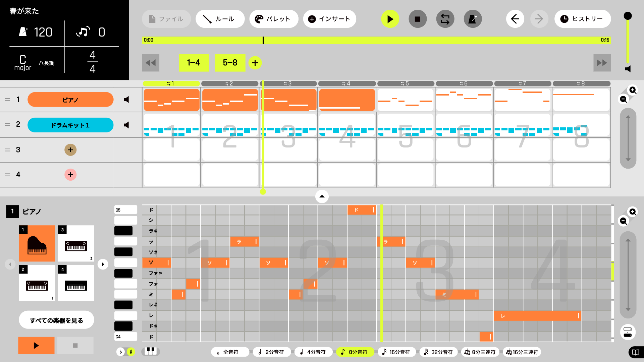The image size is (644, 362).
Task: Click the yellow playback progress bar
Action: click(376, 40)
